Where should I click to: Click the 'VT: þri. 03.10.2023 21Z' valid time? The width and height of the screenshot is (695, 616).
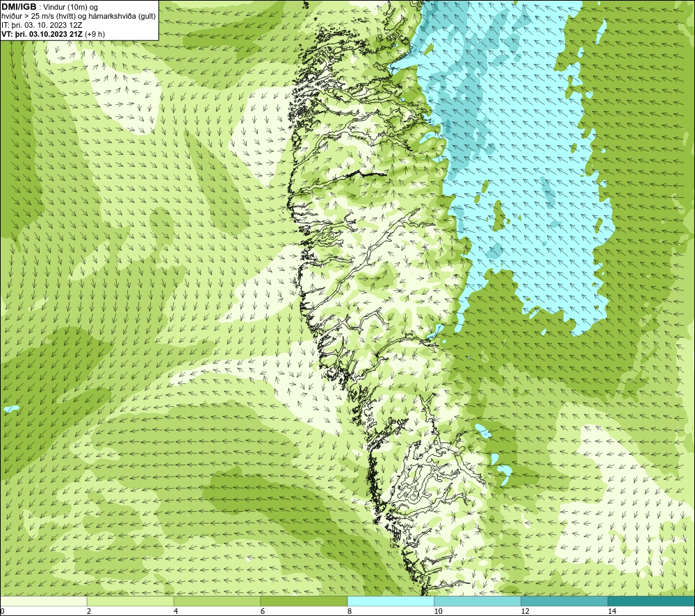pos(42,34)
